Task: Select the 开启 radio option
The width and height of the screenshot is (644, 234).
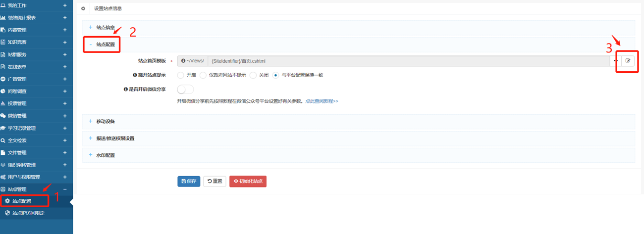Action: pos(180,75)
